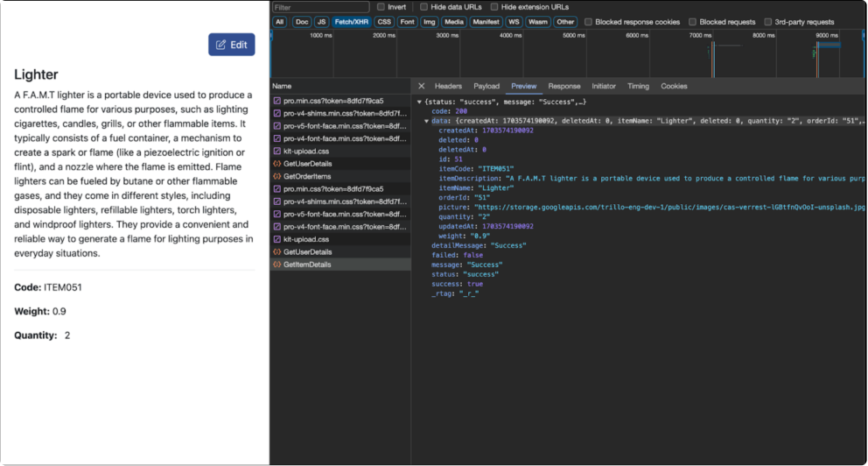This screenshot has height=466, width=868.
Task: Click the XHR icon beside GetItemDetails
Action: tap(276, 265)
